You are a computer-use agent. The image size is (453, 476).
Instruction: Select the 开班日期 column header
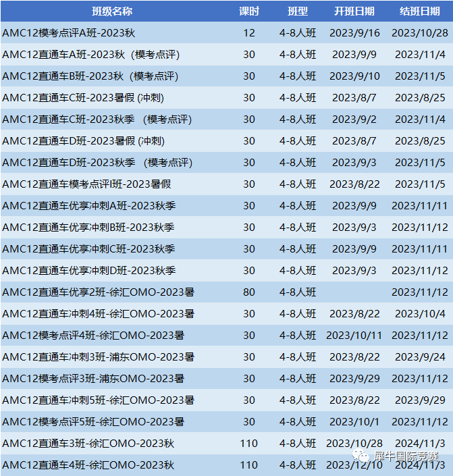(x=354, y=11)
